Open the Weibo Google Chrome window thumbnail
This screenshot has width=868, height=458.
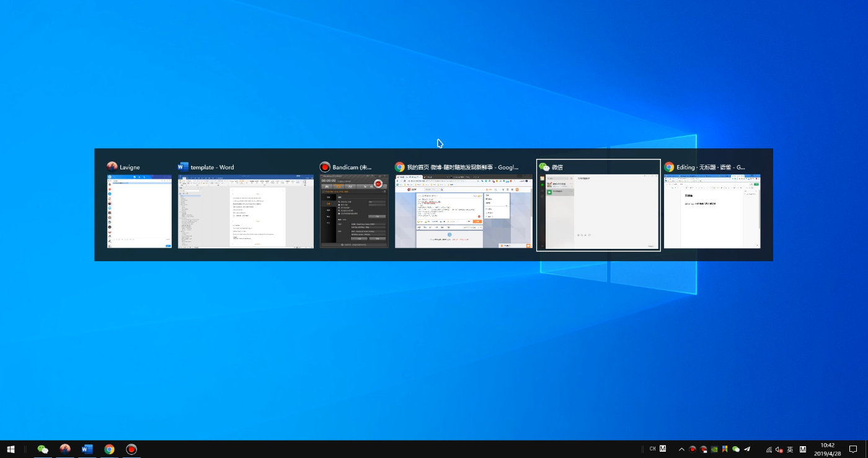tap(464, 211)
